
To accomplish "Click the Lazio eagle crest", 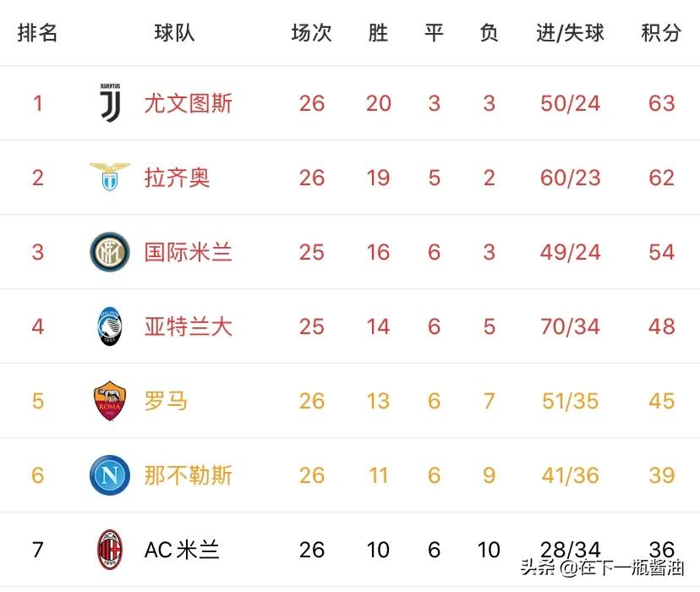I will click(110, 178).
